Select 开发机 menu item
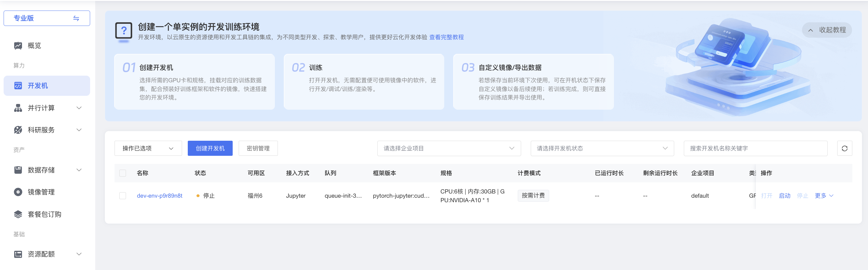Image resolution: width=868 pixels, height=270 pixels. click(47, 86)
